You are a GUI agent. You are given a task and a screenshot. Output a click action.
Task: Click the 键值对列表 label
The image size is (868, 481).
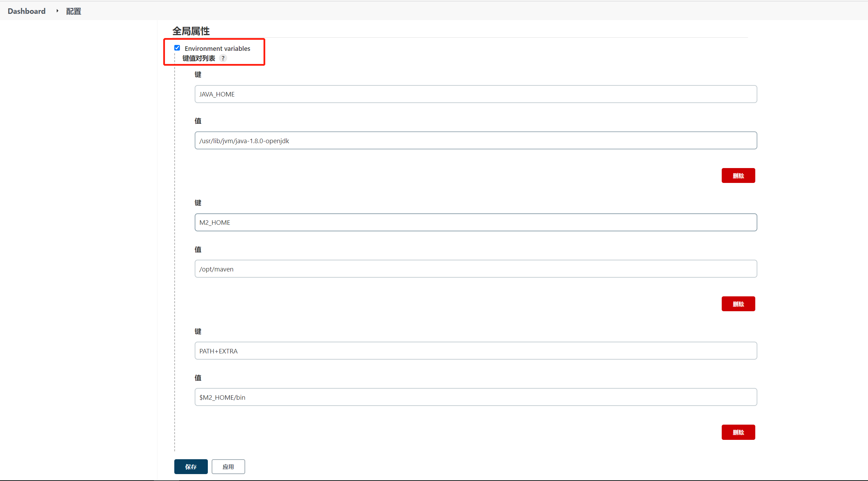coord(199,58)
